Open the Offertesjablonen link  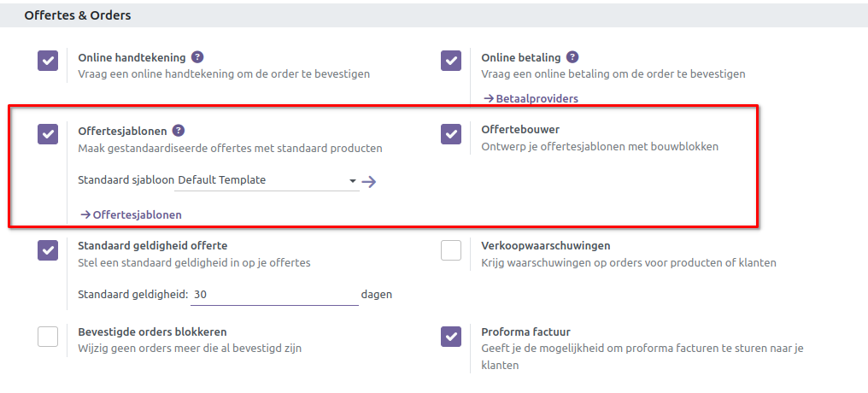click(131, 214)
